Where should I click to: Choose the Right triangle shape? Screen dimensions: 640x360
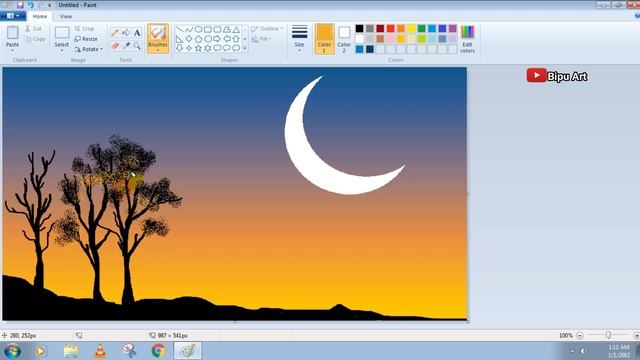point(180,39)
